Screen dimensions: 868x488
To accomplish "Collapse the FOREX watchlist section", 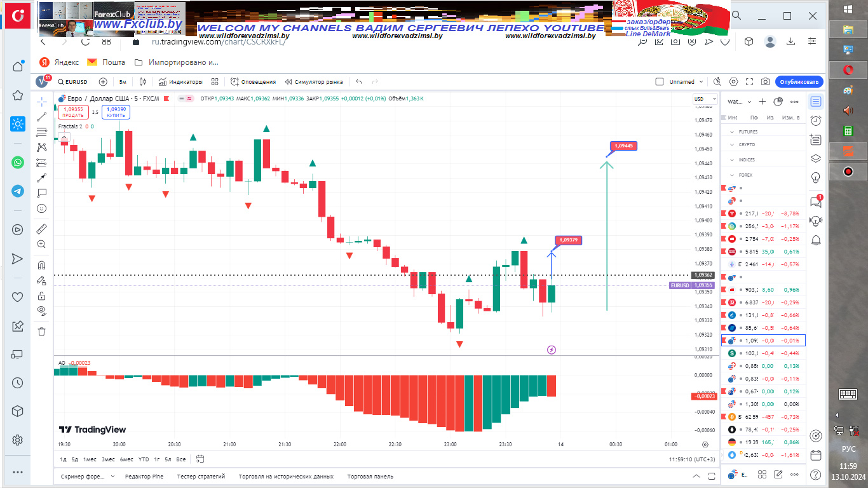I will 732,175.
